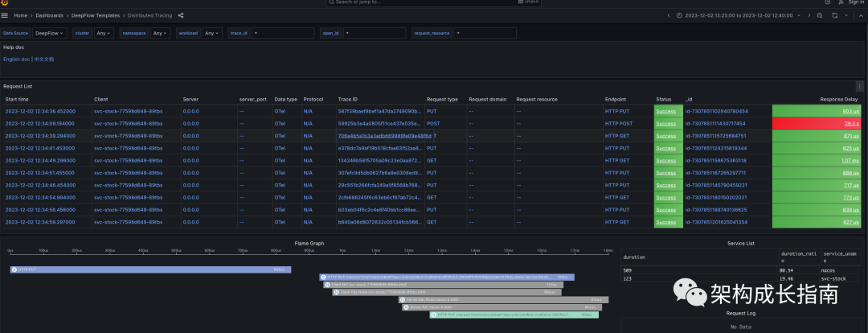Click the clock icon in time picker

click(679, 15)
